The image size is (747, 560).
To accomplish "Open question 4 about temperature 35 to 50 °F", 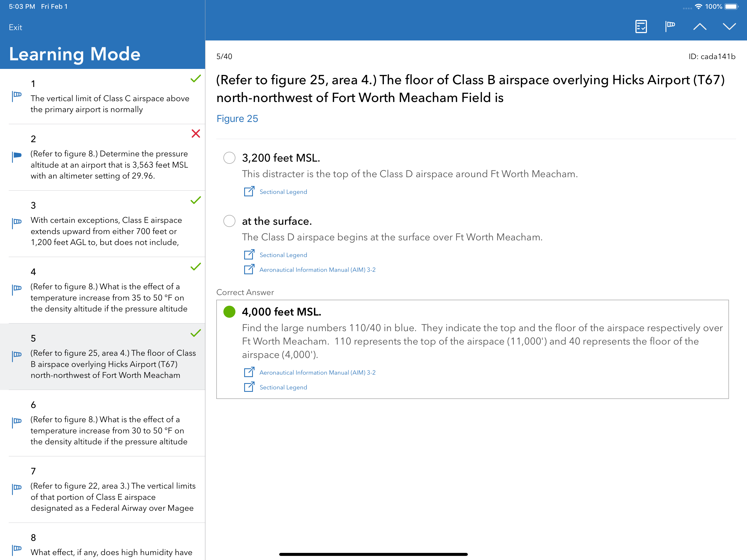I will click(103, 290).
